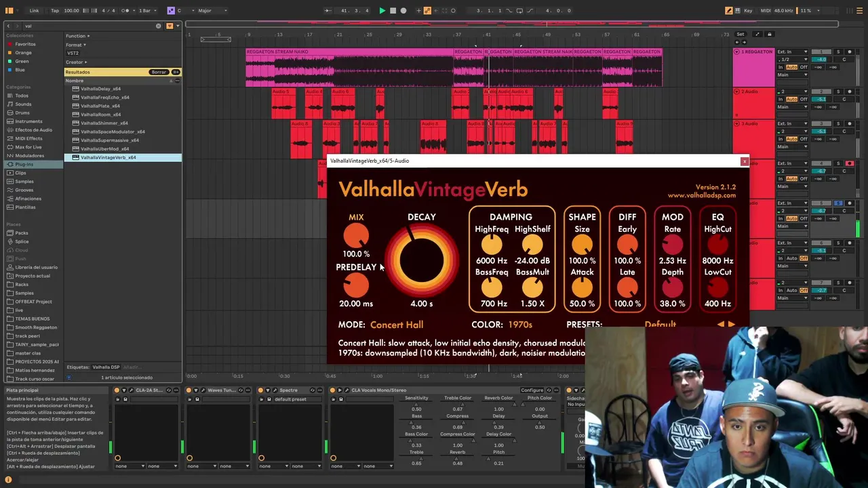
Task: Toggle the arrangement Loop switch icon
Action: pyautogui.click(x=519, y=10)
